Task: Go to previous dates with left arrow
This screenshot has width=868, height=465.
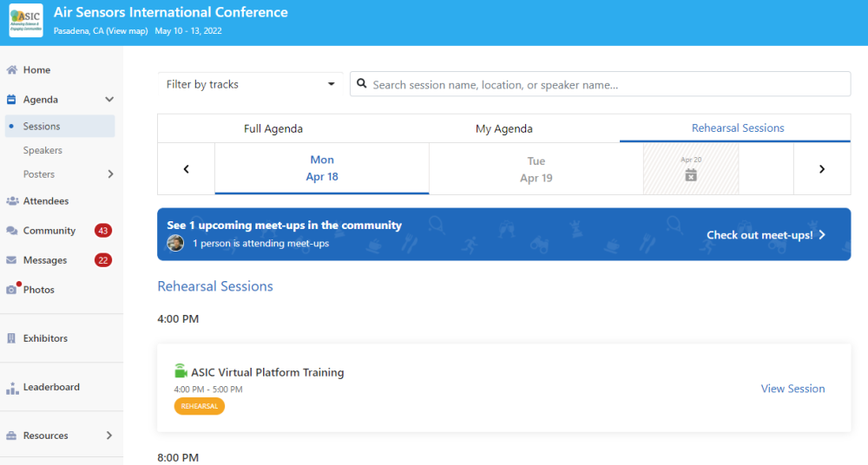Action: tap(187, 169)
